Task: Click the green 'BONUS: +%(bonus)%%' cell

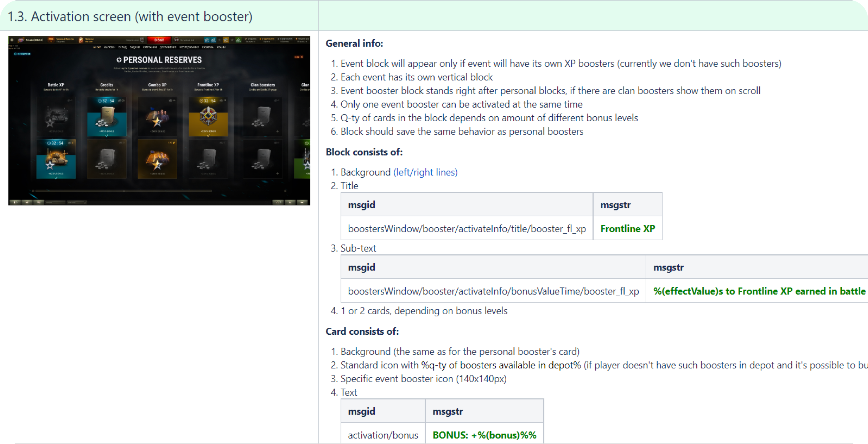Action: [484, 435]
